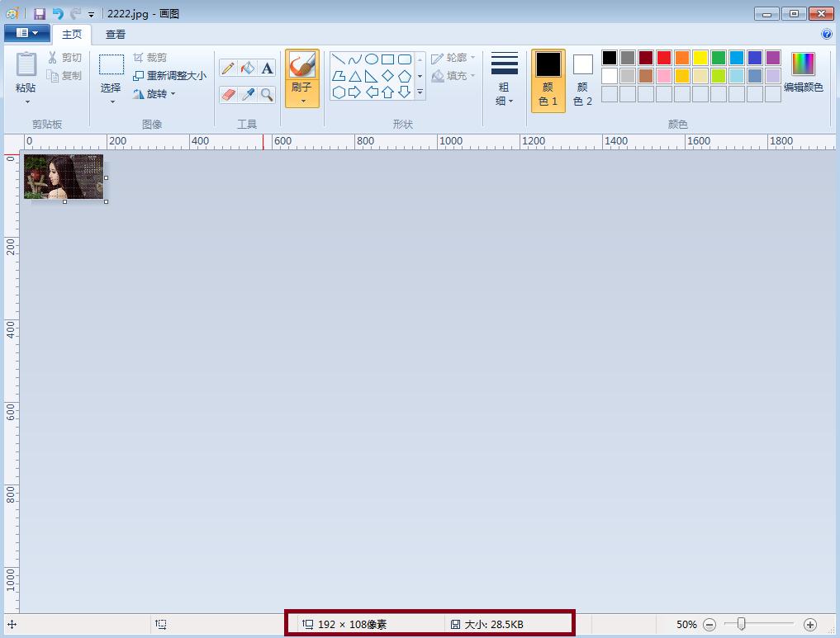Image resolution: width=840 pixels, height=638 pixels.
Task: Open the Paint application menu
Action: [26, 31]
